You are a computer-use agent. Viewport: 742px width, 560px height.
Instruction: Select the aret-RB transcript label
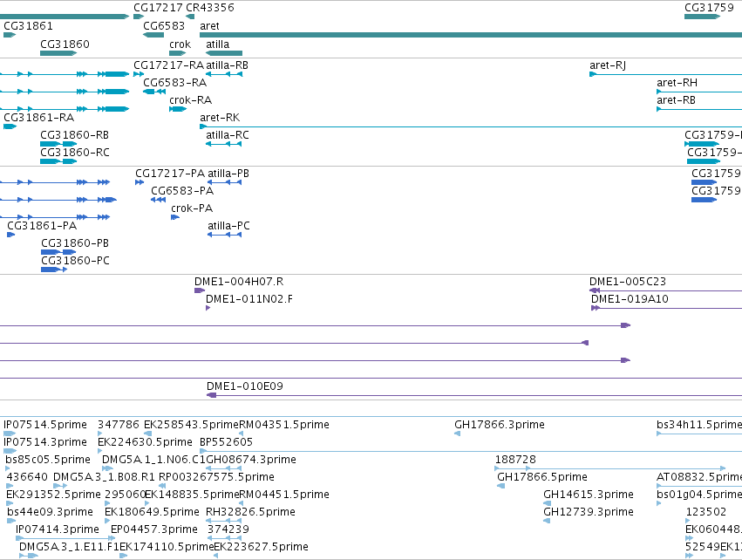[x=676, y=100]
